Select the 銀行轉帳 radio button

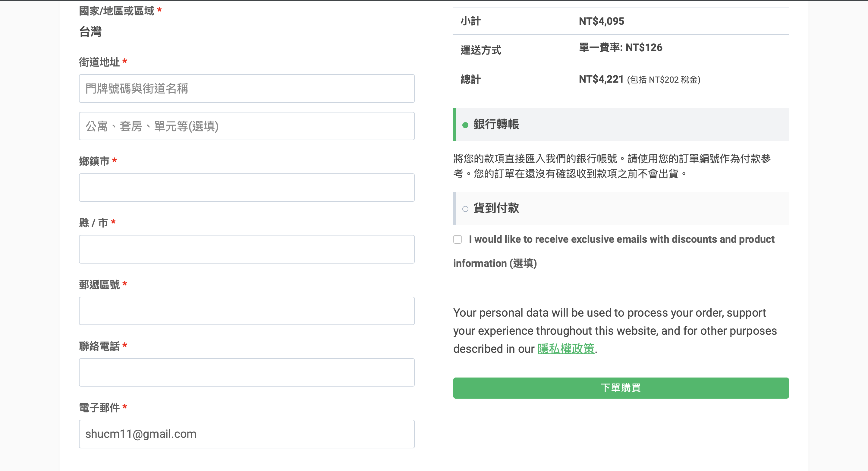pos(465,125)
